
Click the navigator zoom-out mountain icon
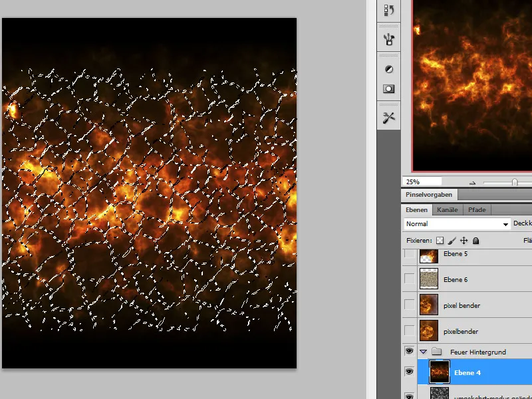[x=472, y=182]
